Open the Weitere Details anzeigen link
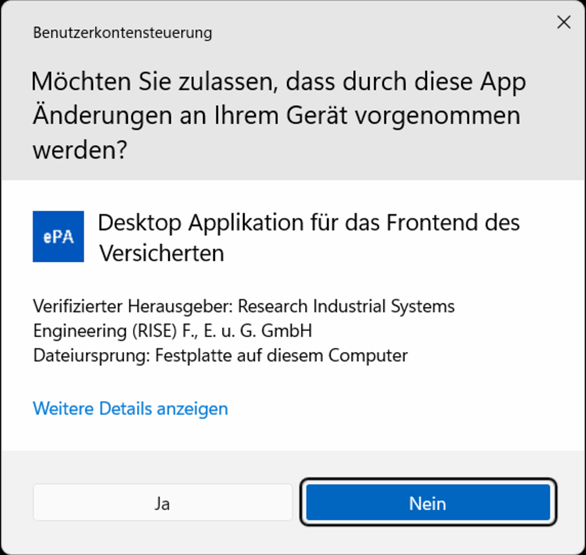 coord(130,408)
